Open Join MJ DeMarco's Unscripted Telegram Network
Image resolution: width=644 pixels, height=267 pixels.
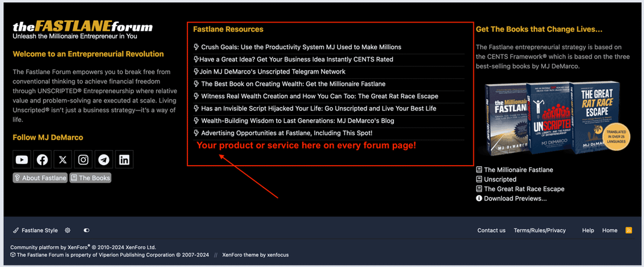click(272, 72)
